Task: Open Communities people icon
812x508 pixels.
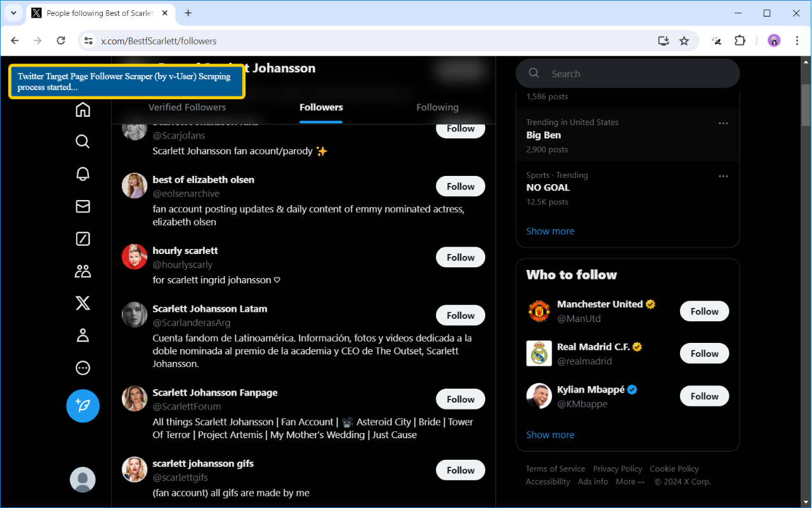Action: 82,271
